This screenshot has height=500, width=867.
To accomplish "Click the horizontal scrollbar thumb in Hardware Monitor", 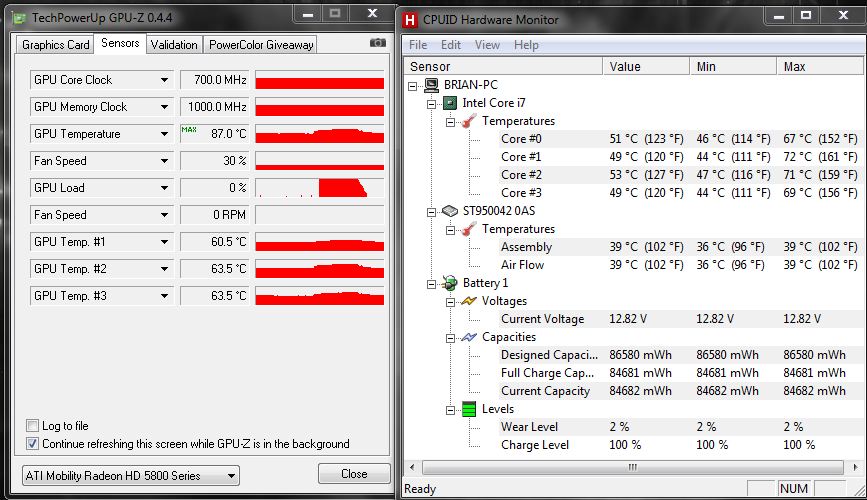I will coord(633,467).
